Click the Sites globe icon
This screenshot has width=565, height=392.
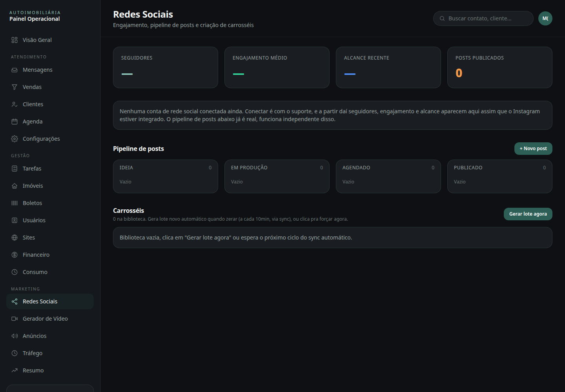pyautogui.click(x=15, y=238)
